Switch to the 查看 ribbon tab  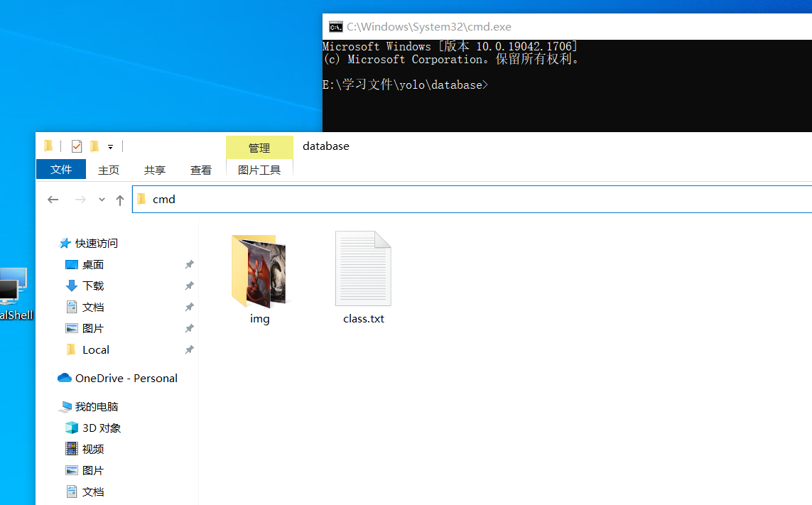point(201,169)
